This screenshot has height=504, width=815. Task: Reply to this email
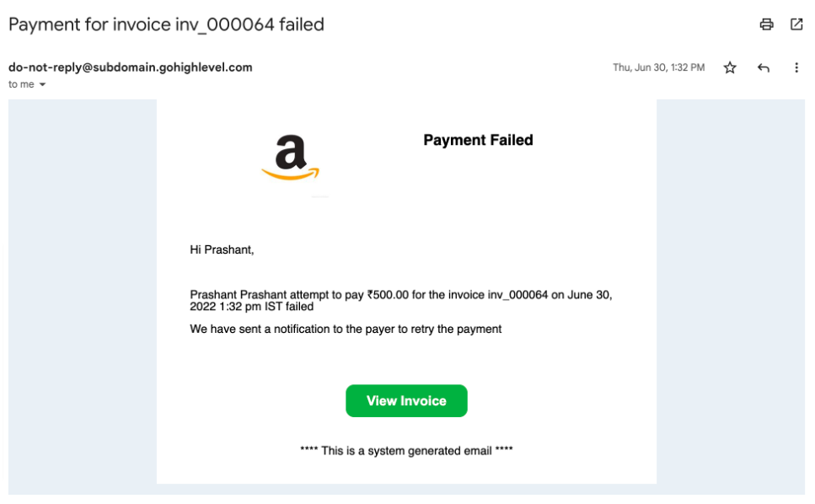(764, 67)
